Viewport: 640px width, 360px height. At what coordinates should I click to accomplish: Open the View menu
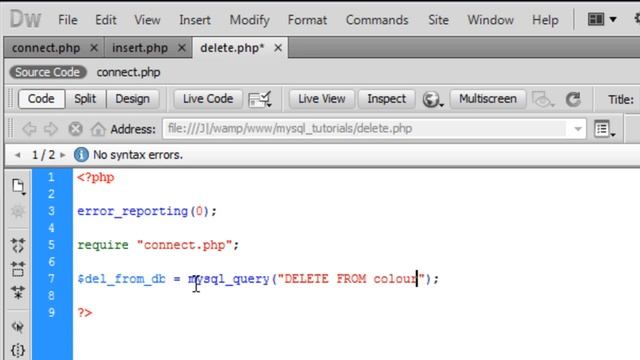(x=147, y=20)
